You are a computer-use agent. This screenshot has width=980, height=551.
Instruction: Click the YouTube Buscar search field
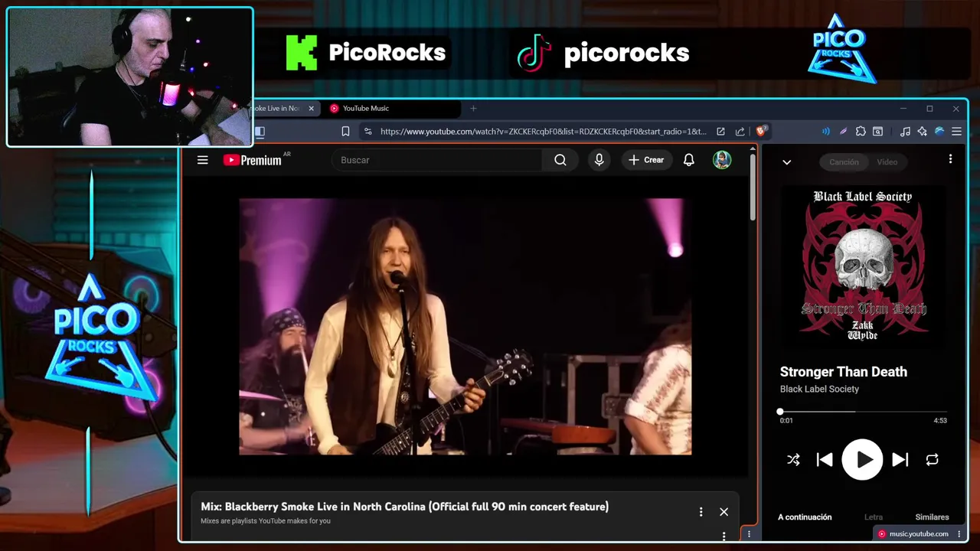pos(437,160)
